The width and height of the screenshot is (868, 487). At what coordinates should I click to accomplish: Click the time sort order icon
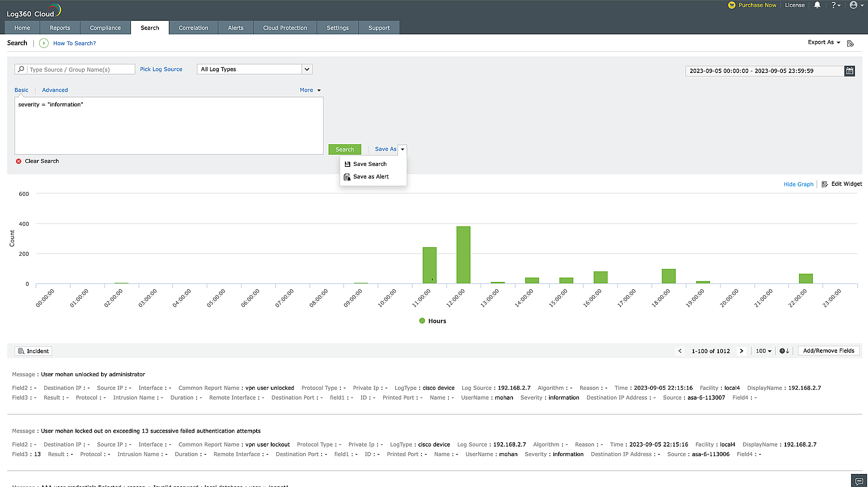click(x=784, y=351)
